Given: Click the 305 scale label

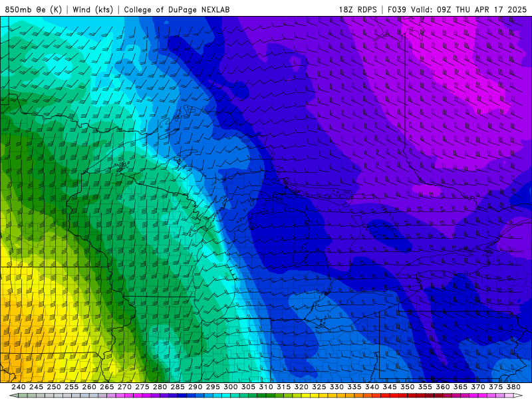Looking at the screenshot, I should [x=248, y=387].
